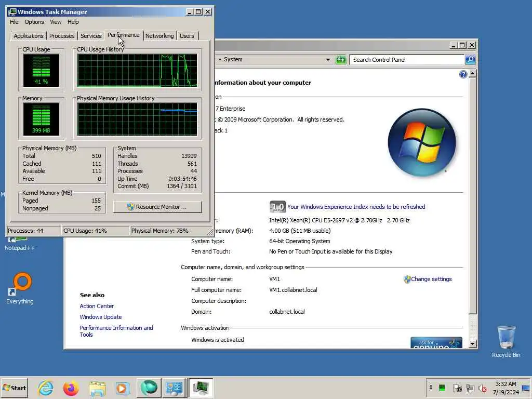Select the Performance tab

[x=124, y=35]
